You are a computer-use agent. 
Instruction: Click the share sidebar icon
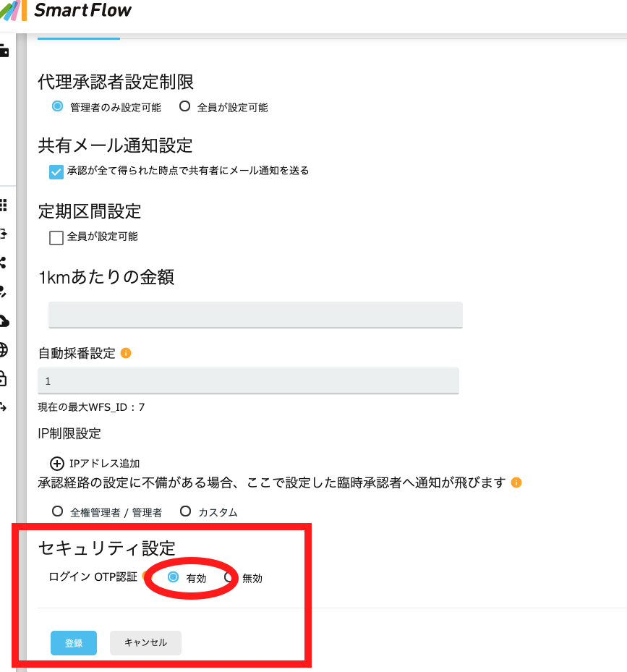point(3,263)
